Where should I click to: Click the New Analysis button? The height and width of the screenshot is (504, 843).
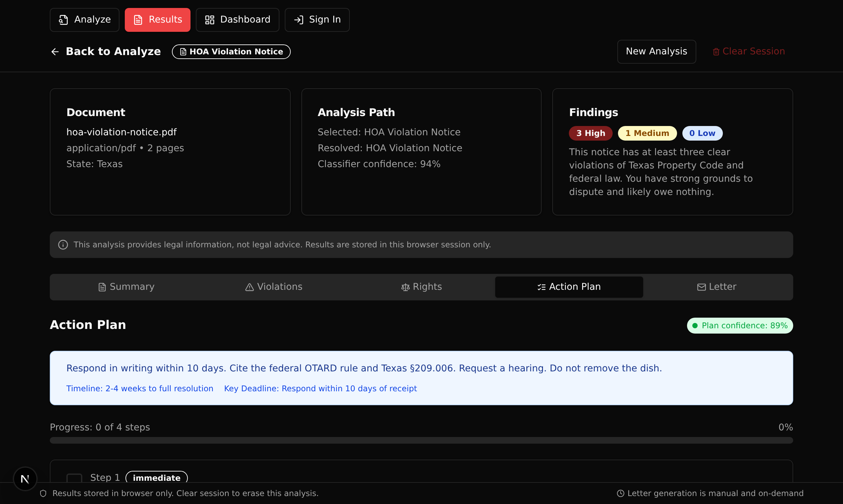point(656,52)
